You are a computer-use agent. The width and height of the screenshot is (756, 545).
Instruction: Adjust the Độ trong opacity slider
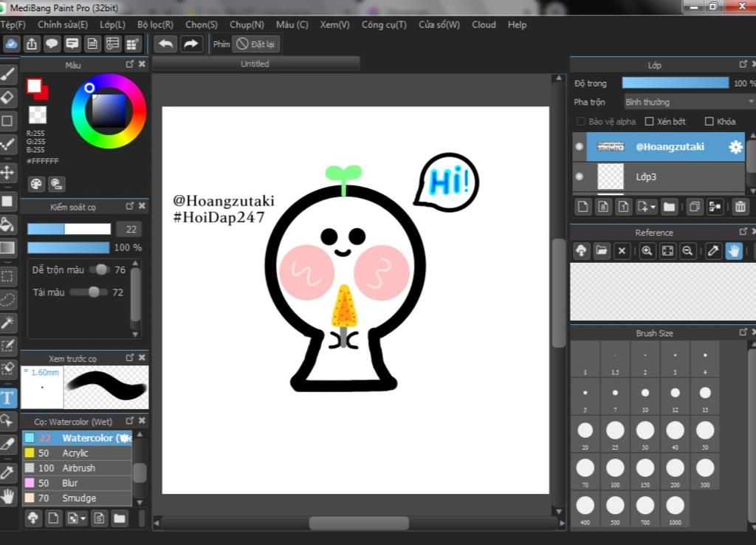click(x=676, y=83)
